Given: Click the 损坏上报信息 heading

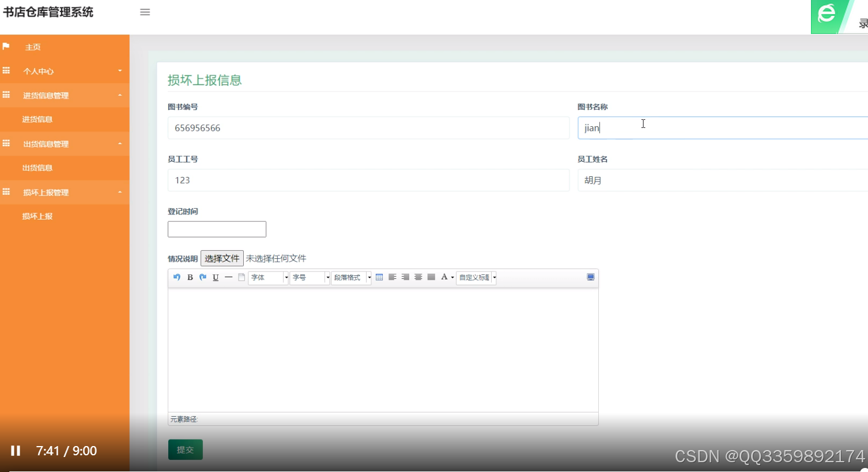Looking at the screenshot, I should tap(205, 80).
